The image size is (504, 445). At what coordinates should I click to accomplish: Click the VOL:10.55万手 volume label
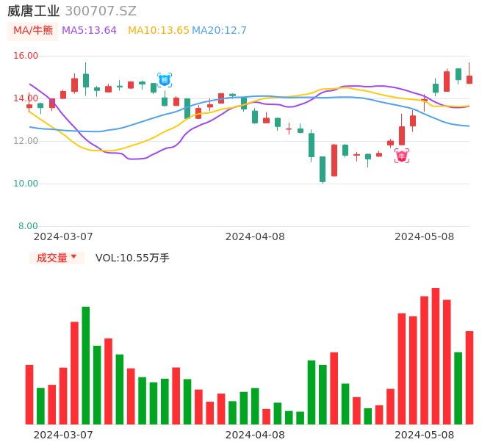(132, 258)
